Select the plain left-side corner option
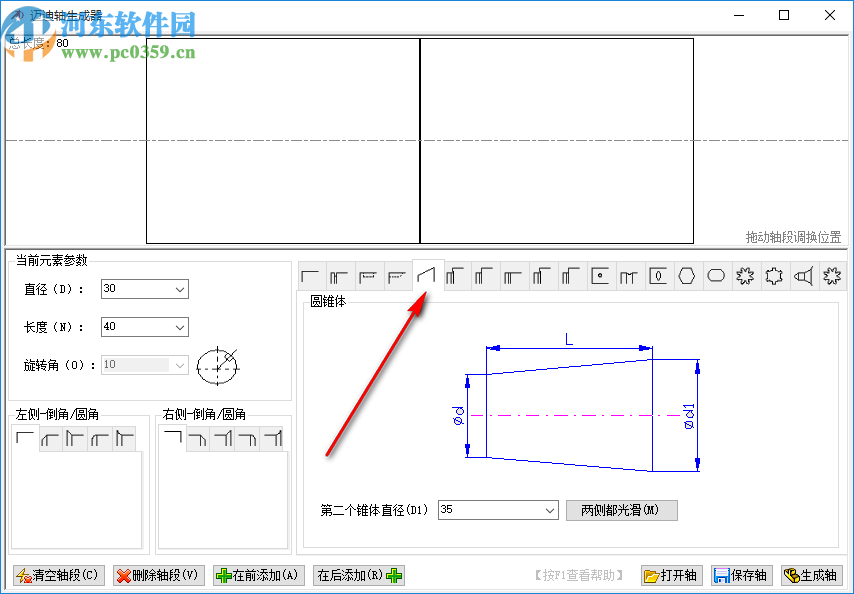This screenshot has height=594, width=854. (x=26, y=438)
